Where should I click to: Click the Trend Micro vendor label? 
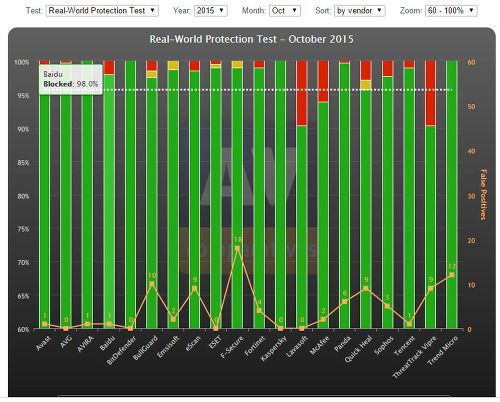tap(443, 350)
